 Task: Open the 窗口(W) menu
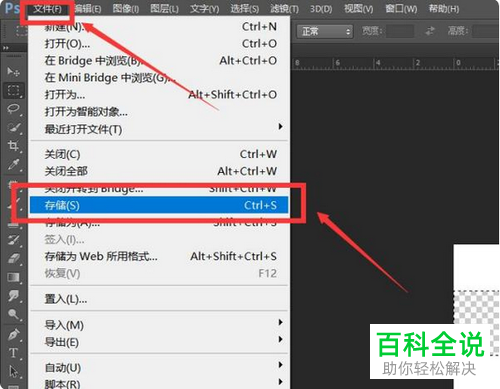point(401,9)
